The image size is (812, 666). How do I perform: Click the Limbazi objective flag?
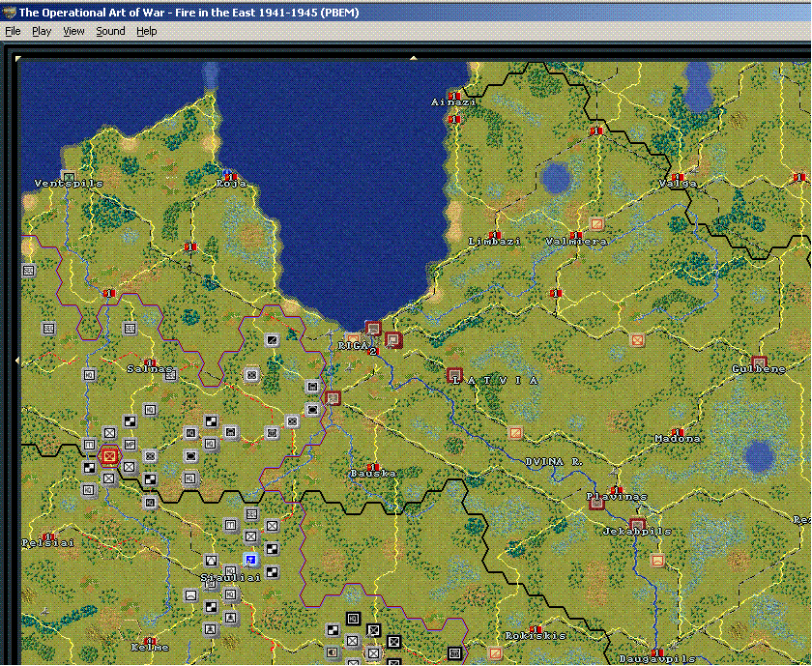(495, 235)
